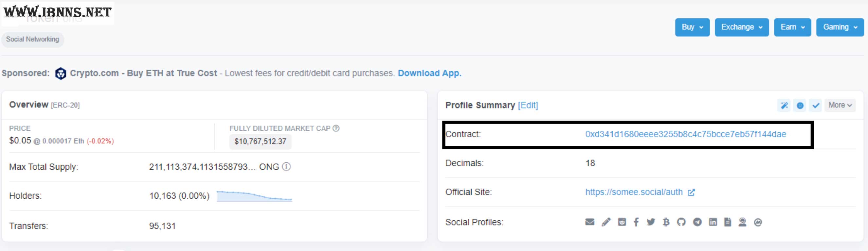The image size is (868, 251).
Task: Expand the Buy dropdown
Action: 692,27
